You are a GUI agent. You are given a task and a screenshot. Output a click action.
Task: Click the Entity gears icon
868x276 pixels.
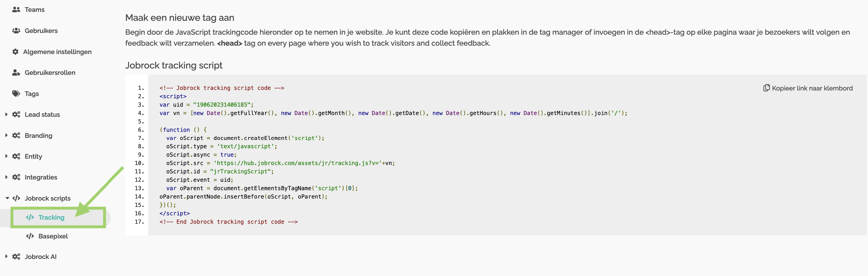pyautogui.click(x=16, y=156)
